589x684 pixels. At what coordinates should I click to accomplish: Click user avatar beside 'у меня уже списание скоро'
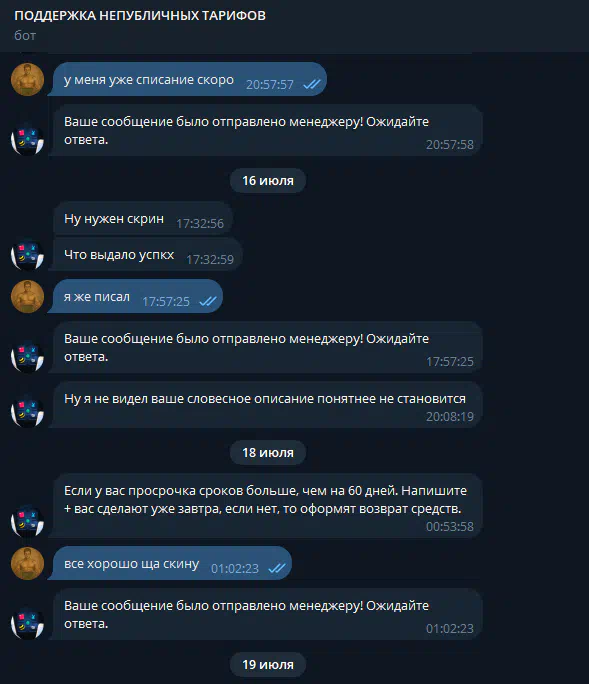pyautogui.click(x=27, y=79)
